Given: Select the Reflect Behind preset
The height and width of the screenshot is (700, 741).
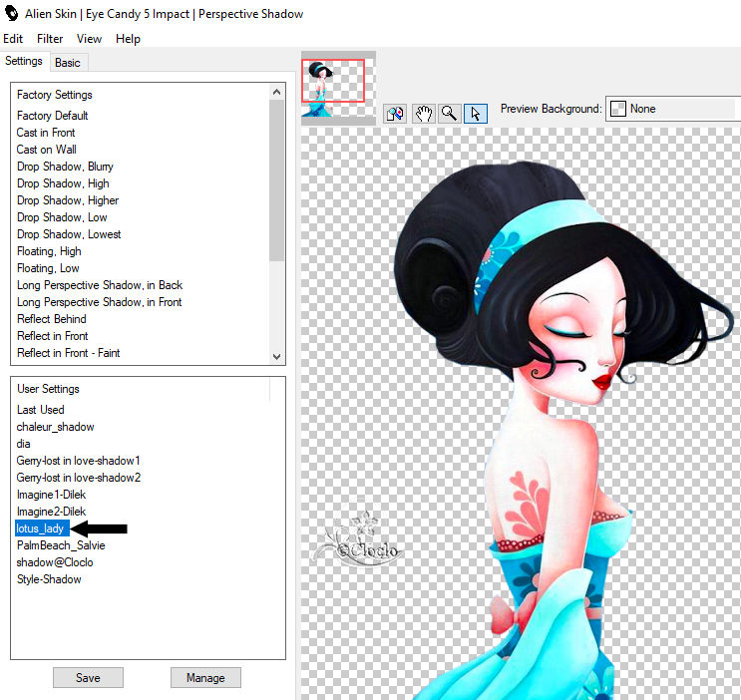Looking at the screenshot, I should [52, 319].
